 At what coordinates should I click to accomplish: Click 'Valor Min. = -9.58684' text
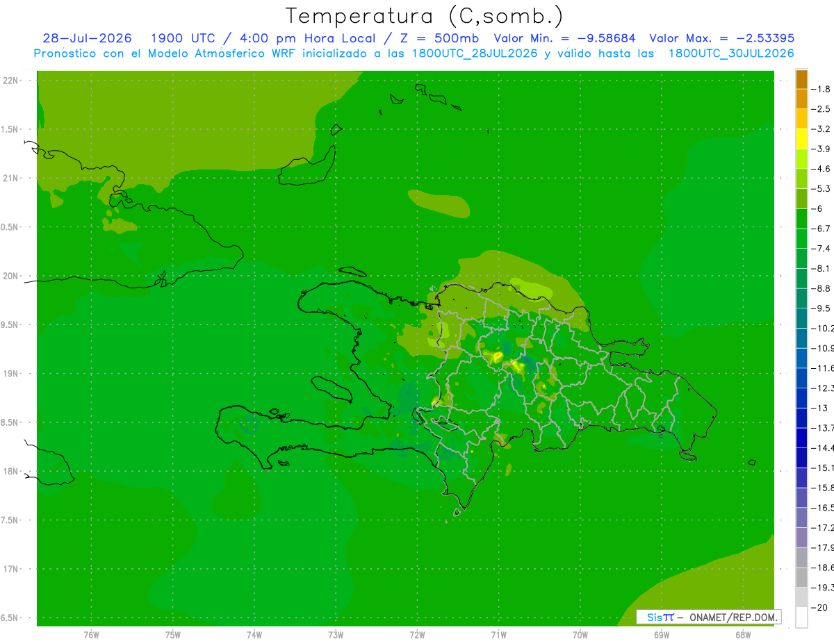tap(564, 38)
